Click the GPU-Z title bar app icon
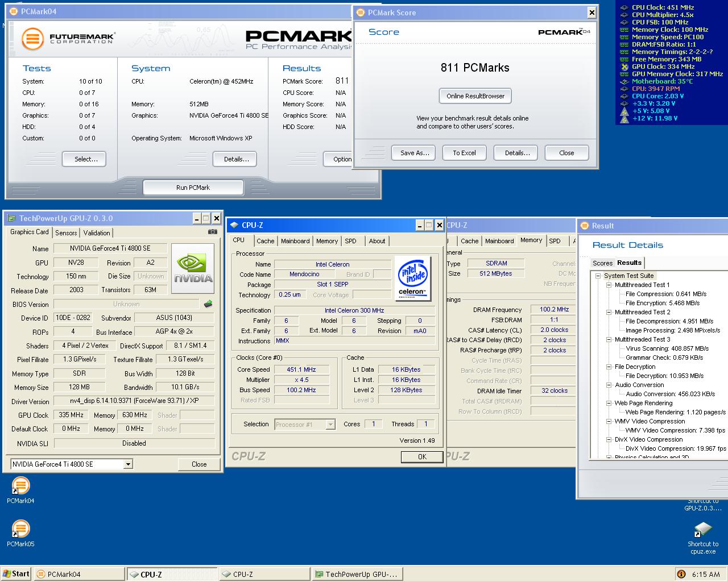Viewport: 728px width, 582px height. tap(11, 218)
